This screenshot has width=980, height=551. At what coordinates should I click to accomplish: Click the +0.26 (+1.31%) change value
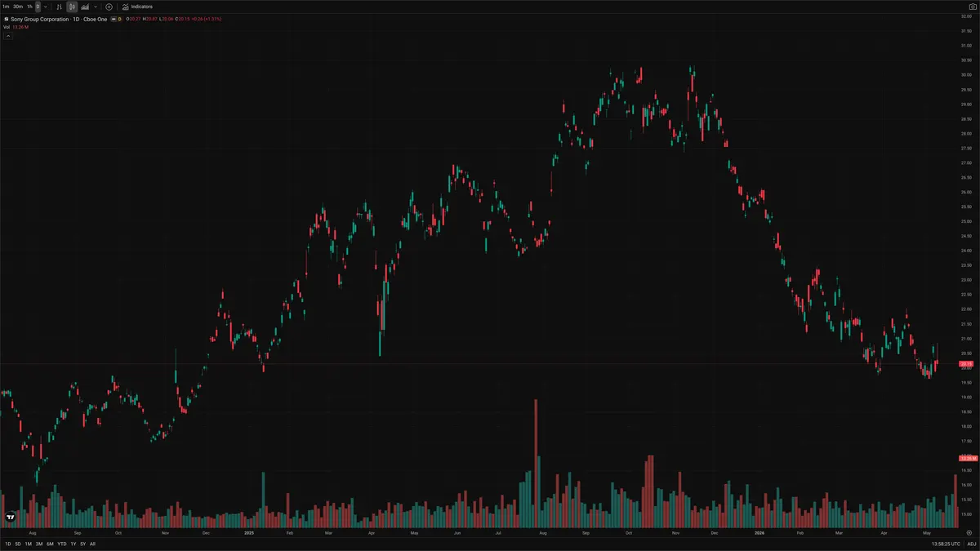[206, 19]
